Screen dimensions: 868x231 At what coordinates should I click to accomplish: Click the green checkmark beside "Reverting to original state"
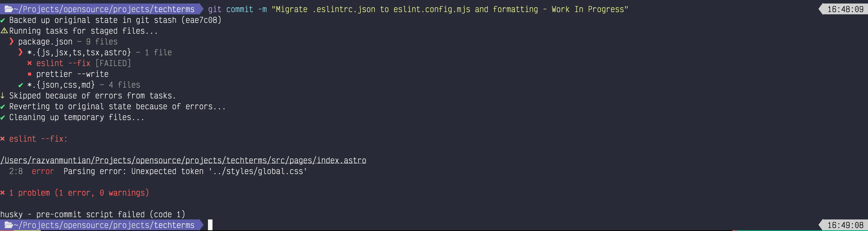click(x=3, y=107)
